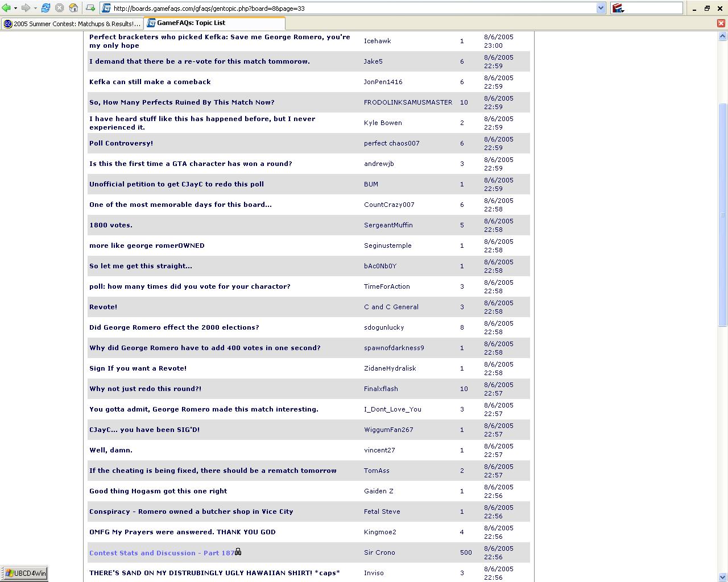Image resolution: width=728 pixels, height=582 pixels.
Task: Open 'Why did George Romero have to add 400 votes' topic
Action: coord(205,348)
